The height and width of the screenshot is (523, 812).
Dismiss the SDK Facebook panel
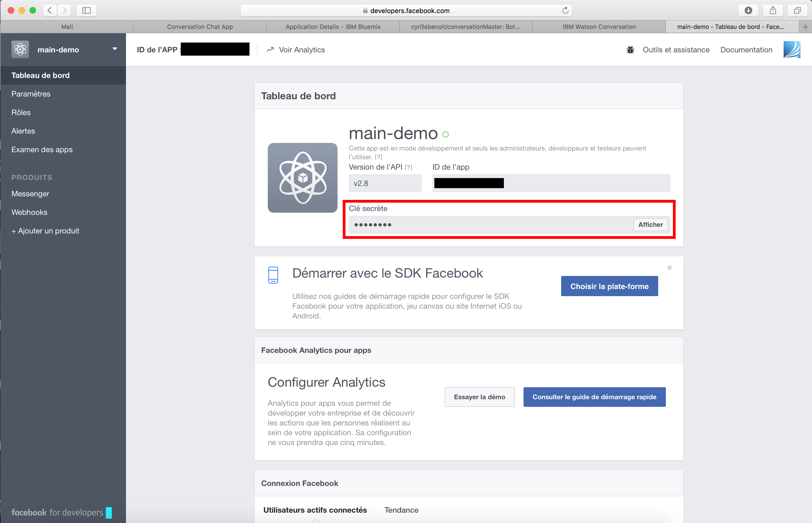coord(669,268)
